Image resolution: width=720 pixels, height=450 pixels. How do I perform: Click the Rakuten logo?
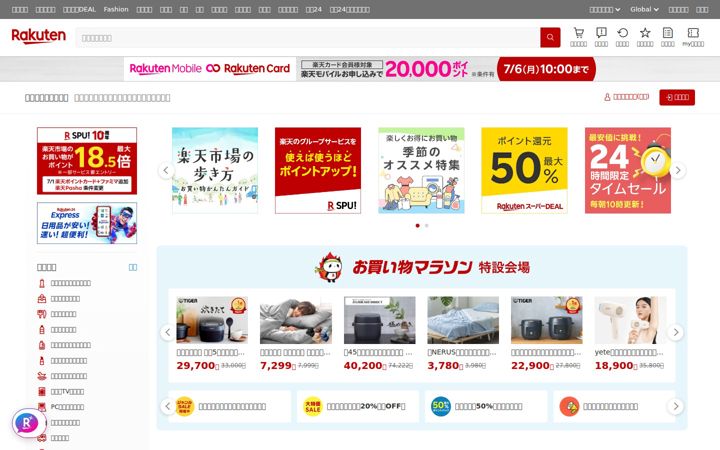pos(39,36)
